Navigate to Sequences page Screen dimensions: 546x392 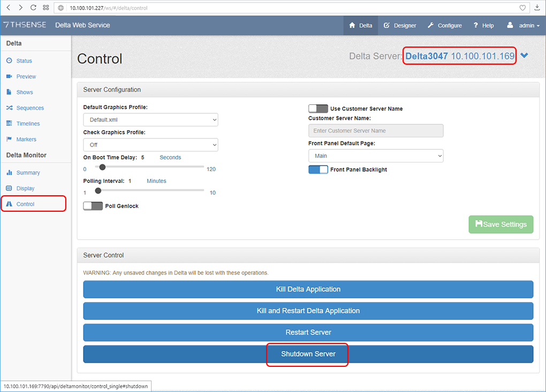(x=30, y=108)
